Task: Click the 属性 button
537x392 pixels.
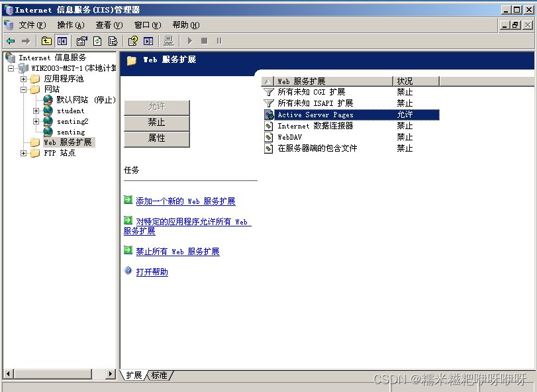Action: 156,138
